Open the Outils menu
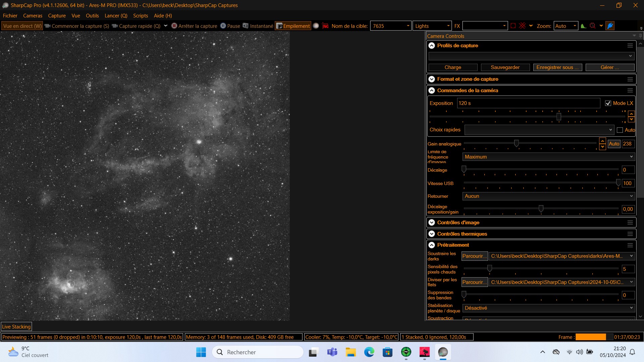644x362 pixels. coord(92,16)
